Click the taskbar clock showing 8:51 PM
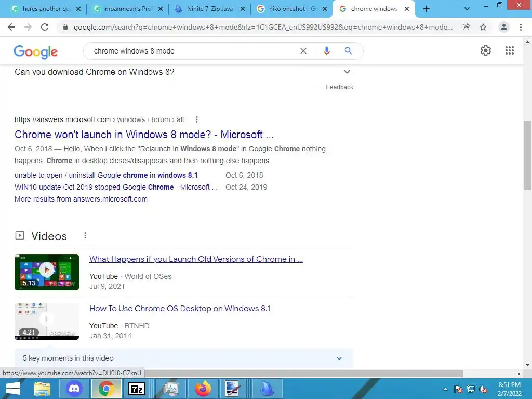Viewport: 532px width, 399px height. (509, 389)
